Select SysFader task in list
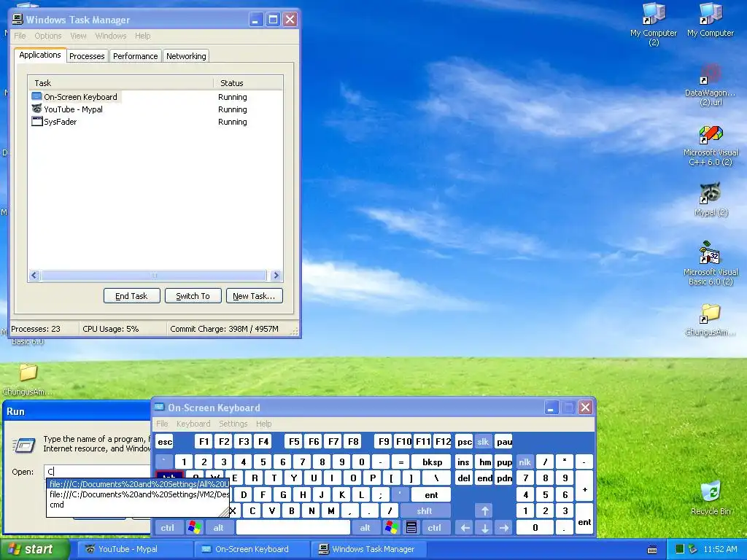 point(54,122)
